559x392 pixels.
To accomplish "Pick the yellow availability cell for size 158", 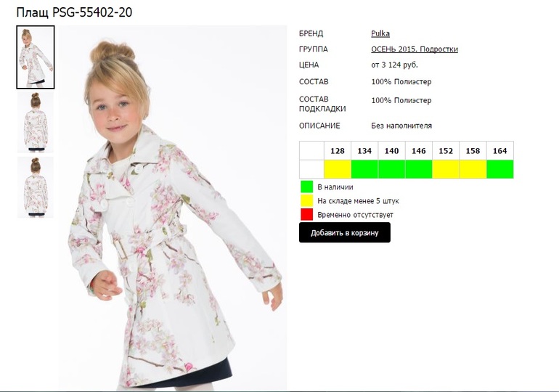I will (x=473, y=169).
